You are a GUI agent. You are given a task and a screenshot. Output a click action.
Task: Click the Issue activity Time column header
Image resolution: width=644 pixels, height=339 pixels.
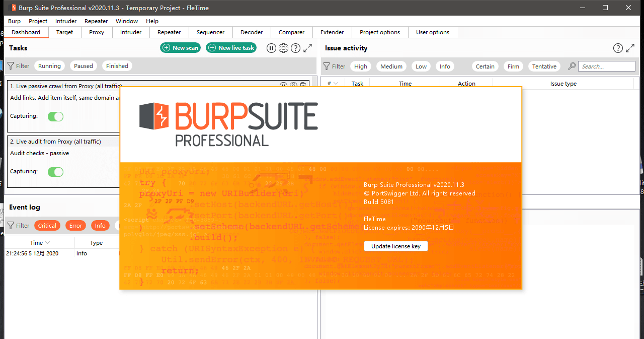pos(405,84)
